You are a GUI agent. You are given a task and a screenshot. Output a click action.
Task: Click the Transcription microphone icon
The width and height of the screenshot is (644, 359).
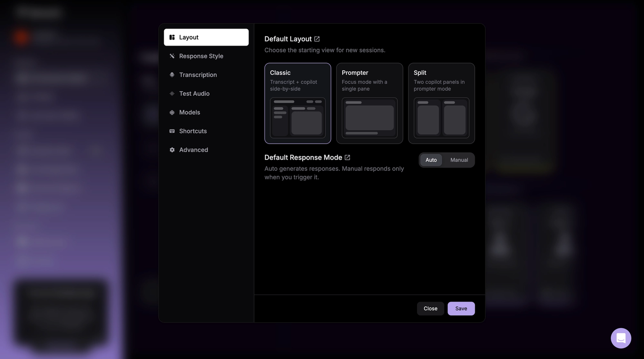(172, 75)
